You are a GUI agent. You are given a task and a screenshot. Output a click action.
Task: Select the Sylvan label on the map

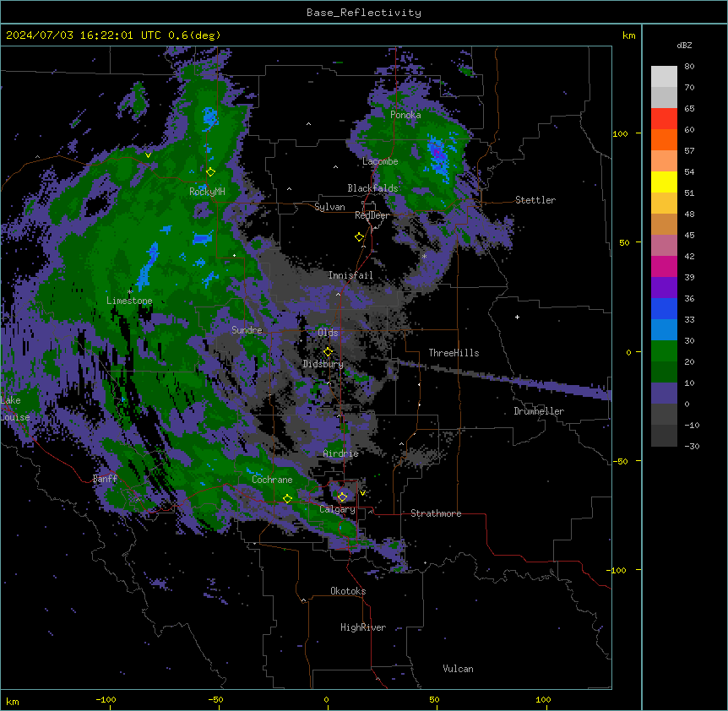pos(329,207)
